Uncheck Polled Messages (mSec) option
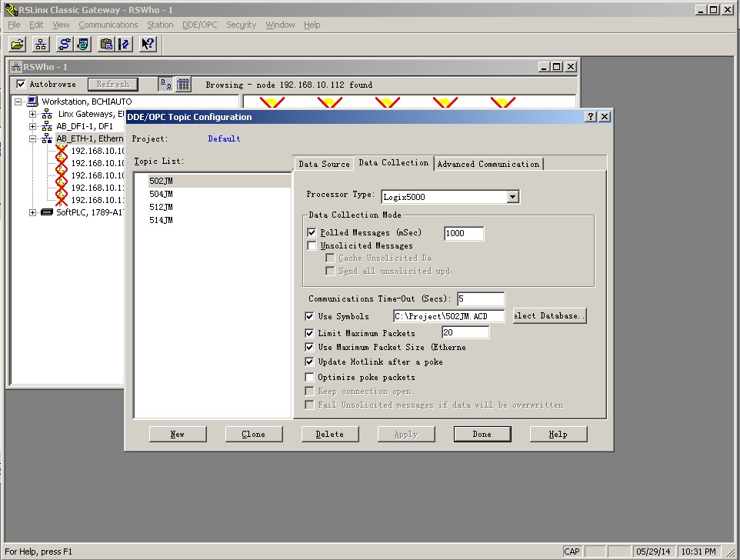740x560 pixels. (312, 232)
